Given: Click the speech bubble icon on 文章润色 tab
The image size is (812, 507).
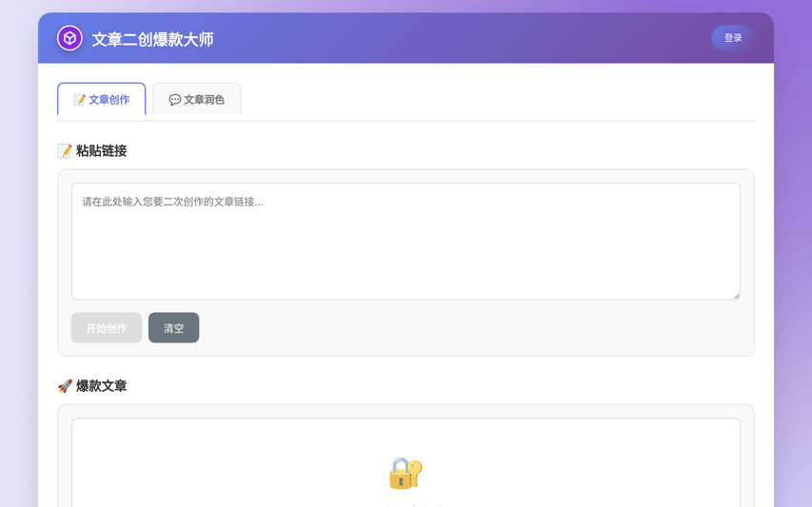Looking at the screenshot, I should coord(175,100).
